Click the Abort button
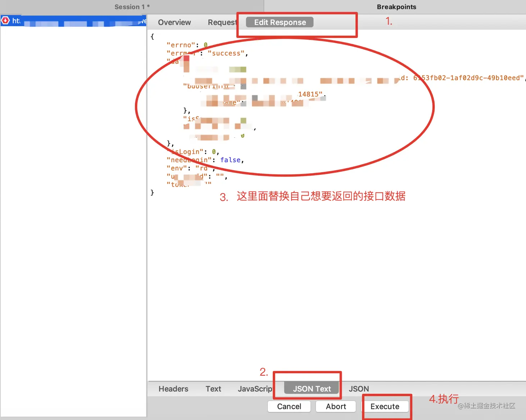This screenshot has width=526, height=420. 336,406
